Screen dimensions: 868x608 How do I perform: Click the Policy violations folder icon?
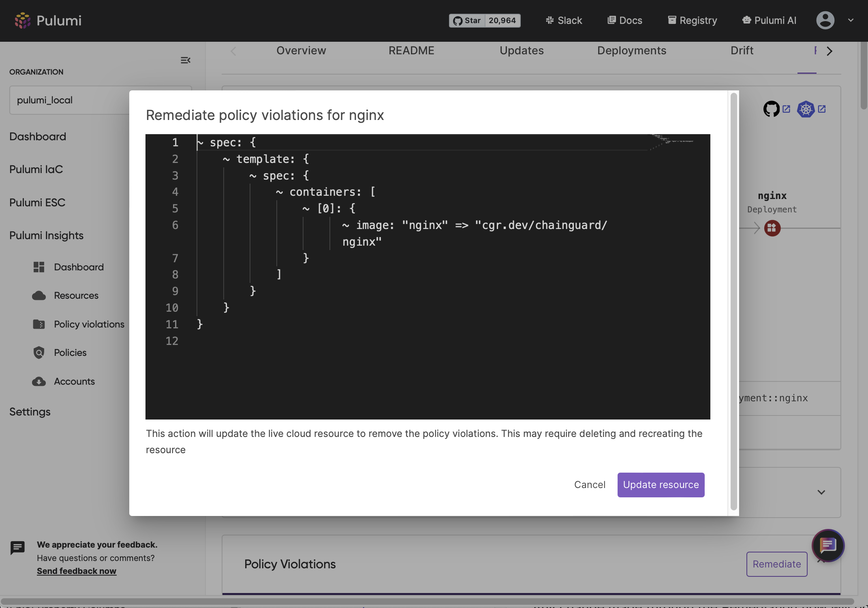tap(39, 324)
